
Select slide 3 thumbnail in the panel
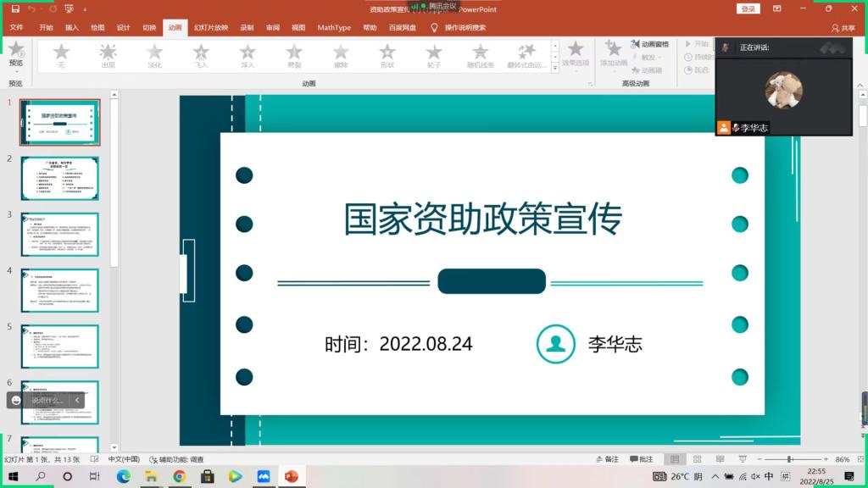(x=59, y=234)
